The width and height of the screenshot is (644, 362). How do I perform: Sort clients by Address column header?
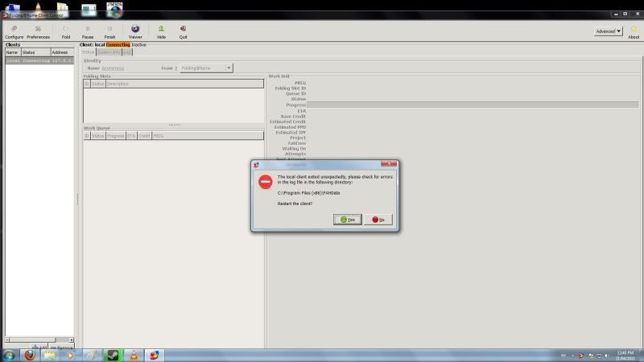[x=63, y=52]
